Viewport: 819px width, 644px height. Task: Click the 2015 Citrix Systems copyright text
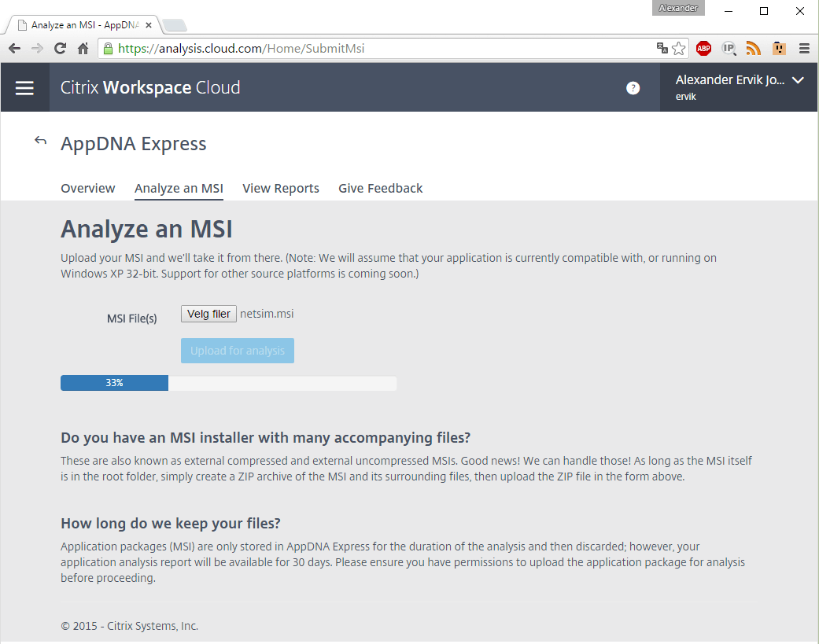click(x=130, y=626)
